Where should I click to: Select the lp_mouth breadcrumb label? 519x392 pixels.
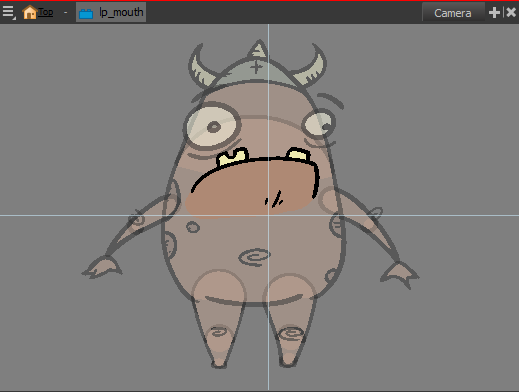point(121,12)
